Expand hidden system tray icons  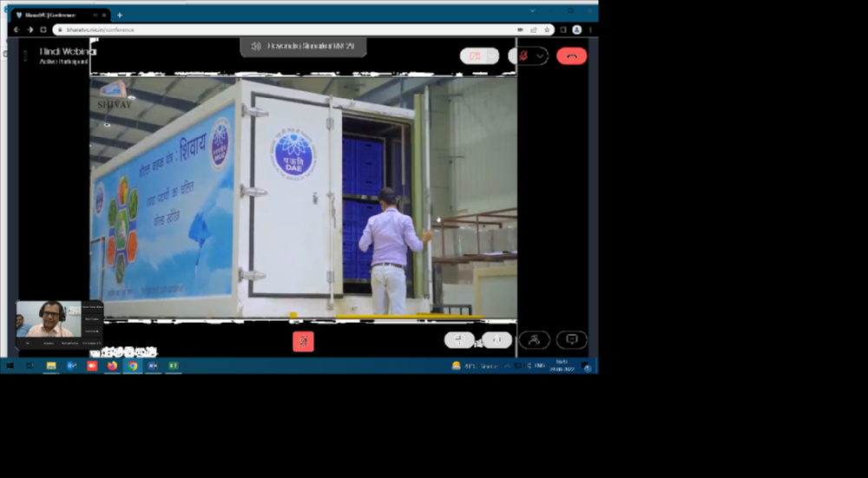[x=507, y=366]
